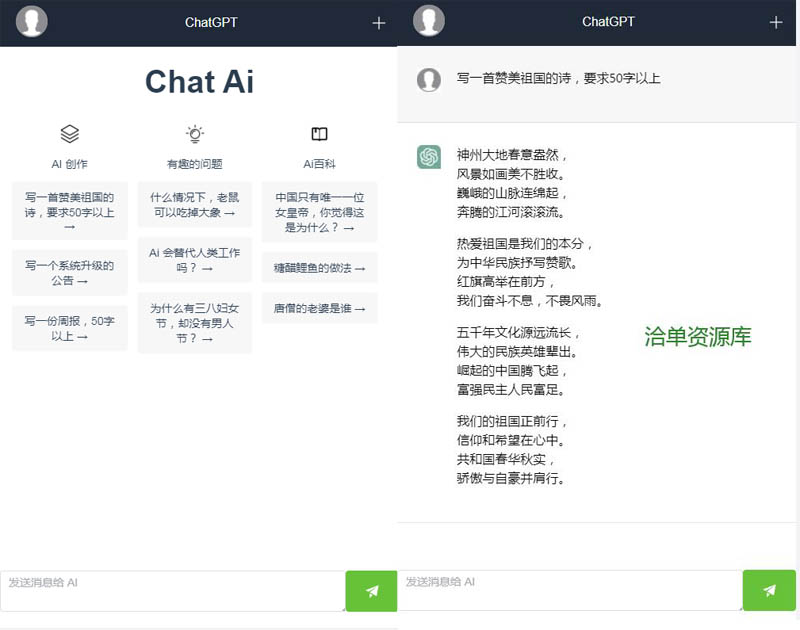Viewport: 800px width, 630px height.
Task: Click the book icon above Ai百科
Action: [x=319, y=134]
